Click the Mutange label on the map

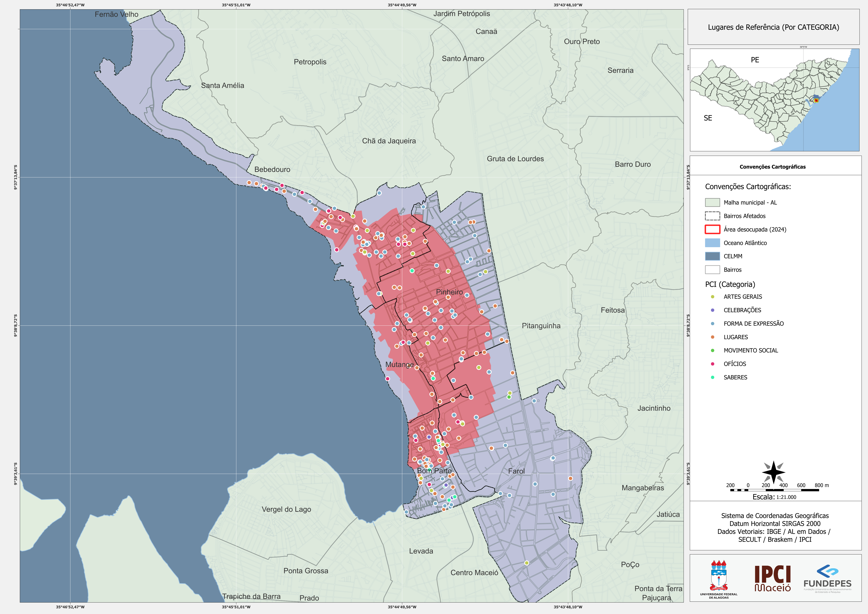(399, 365)
